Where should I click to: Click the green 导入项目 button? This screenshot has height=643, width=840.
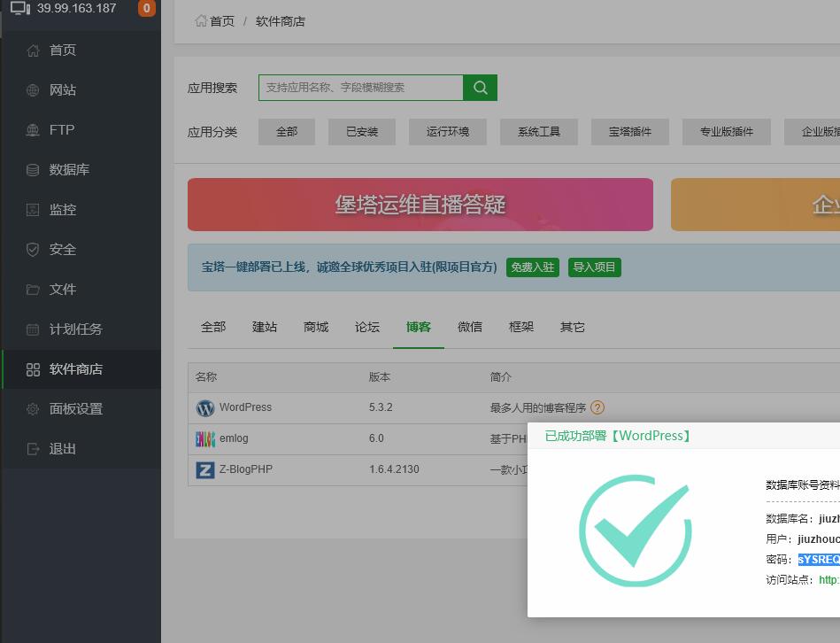(595, 267)
